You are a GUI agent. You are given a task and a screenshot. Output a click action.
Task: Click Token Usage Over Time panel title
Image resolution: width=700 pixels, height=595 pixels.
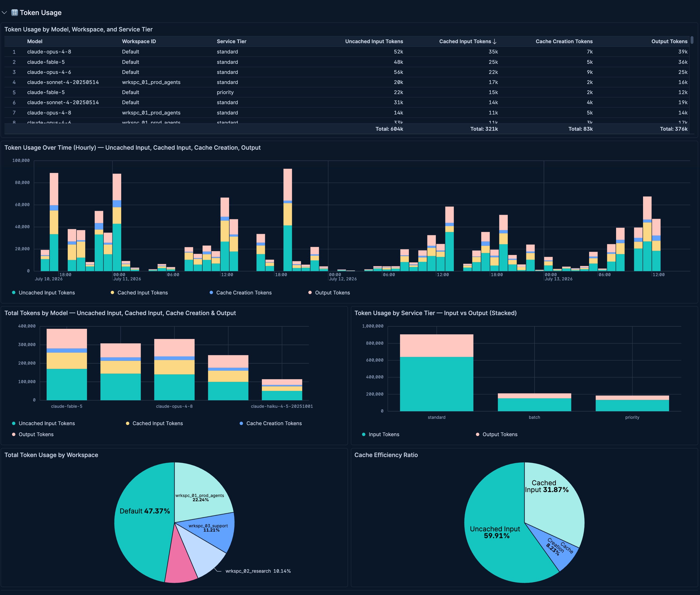coord(132,148)
